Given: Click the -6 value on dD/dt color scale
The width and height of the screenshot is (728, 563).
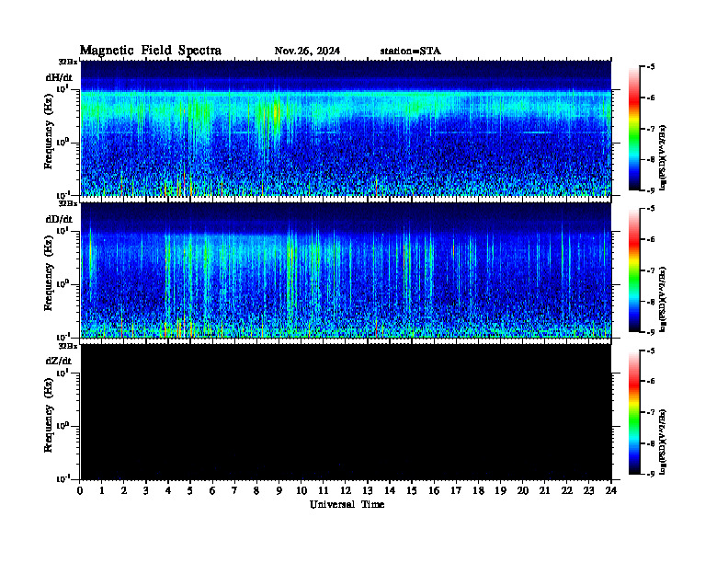Looking at the screenshot, I should 651,240.
